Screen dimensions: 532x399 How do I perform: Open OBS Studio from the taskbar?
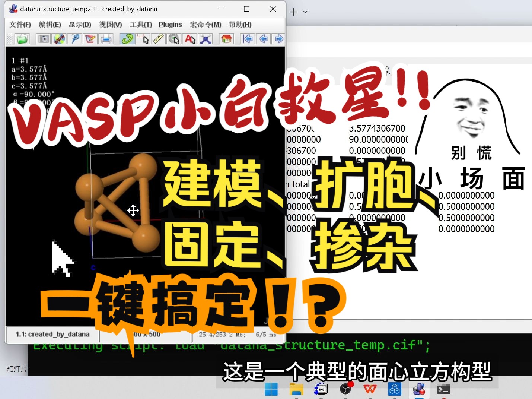tap(346, 389)
